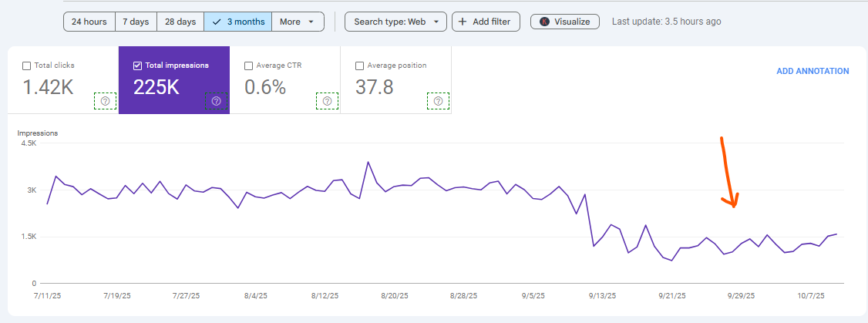
Task: Click the 37.8 Average position value
Action: pos(375,87)
